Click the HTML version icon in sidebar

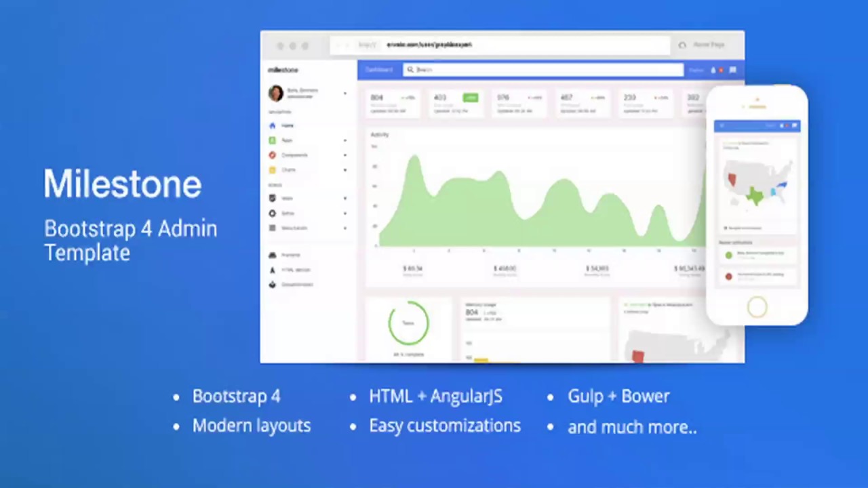[x=273, y=270]
